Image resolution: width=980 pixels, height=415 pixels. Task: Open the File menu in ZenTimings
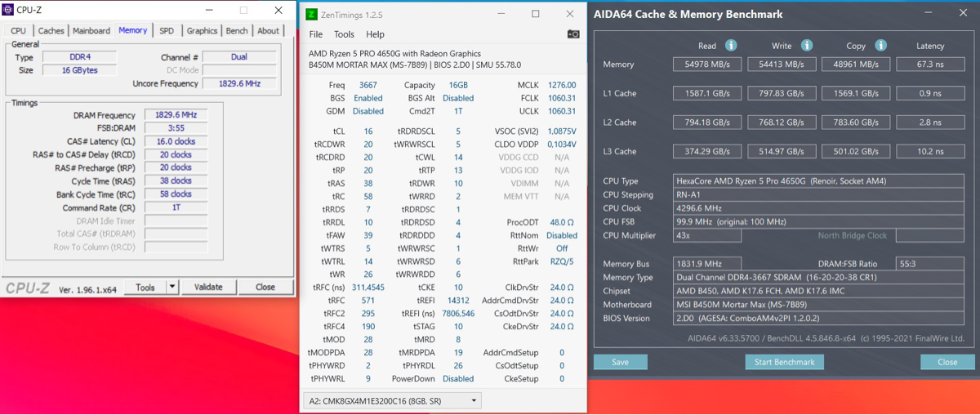click(x=316, y=34)
